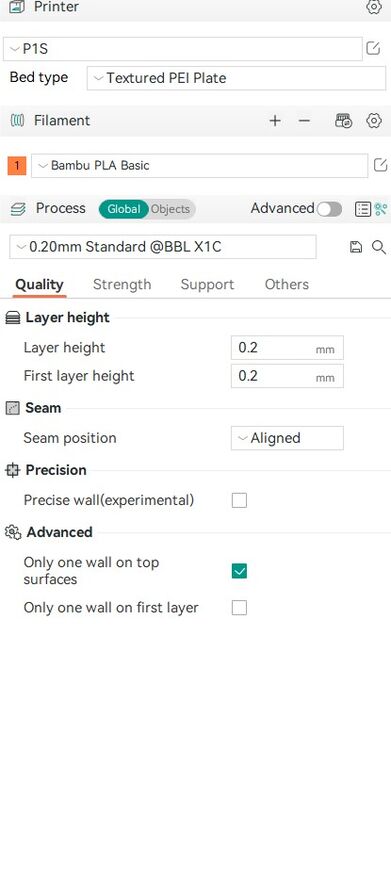
Task: Open filament settings gear icon
Action: [x=373, y=121]
